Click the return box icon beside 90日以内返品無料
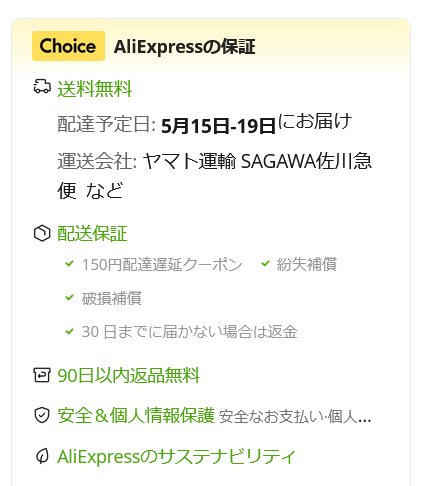This screenshot has width=430, height=486. pyautogui.click(x=42, y=375)
